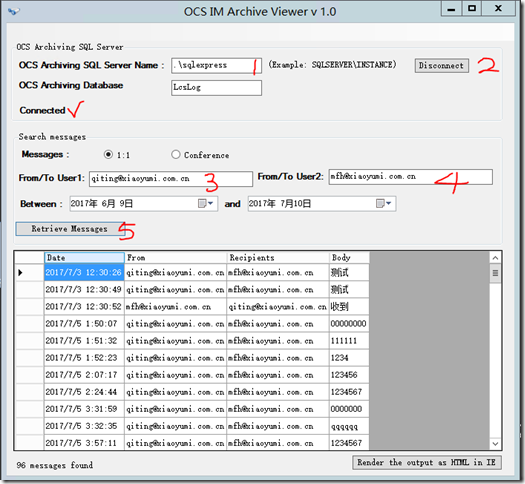
Task: Select the 1:1 messages radio button
Action: click(x=108, y=155)
